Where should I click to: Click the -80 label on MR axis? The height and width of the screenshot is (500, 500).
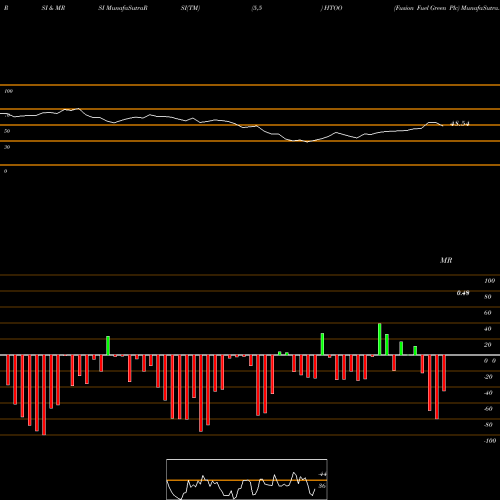pyautogui.click(x=488, y=425)
